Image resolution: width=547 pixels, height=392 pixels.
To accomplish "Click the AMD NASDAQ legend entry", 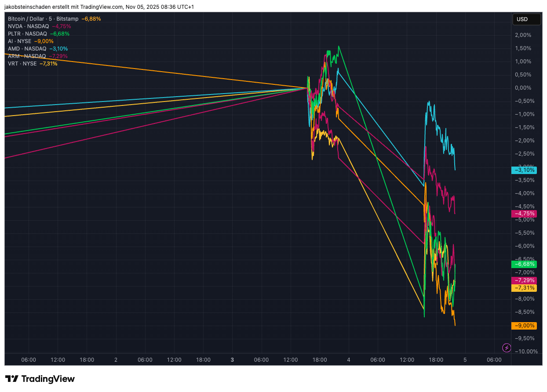I will tap(27, 49).
